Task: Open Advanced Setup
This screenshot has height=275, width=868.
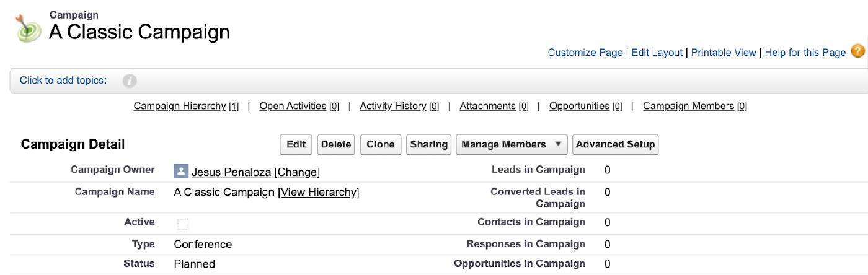Action: [615, 144]
